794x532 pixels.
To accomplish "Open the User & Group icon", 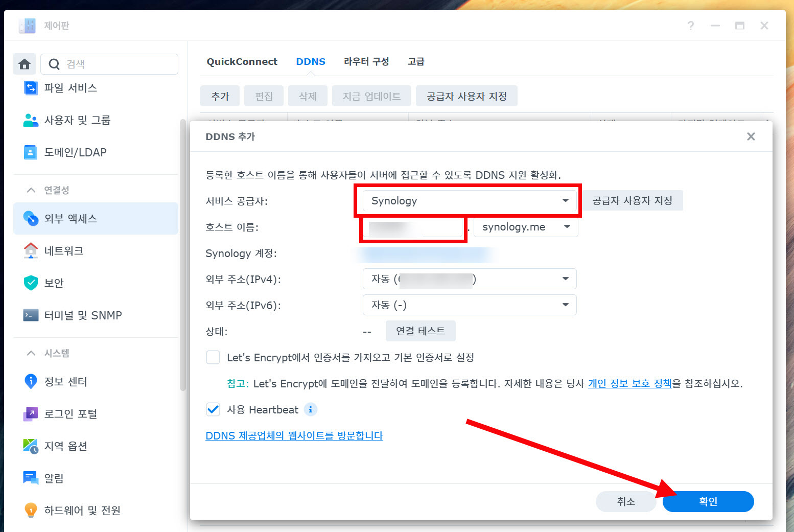I will pos(31,120).
